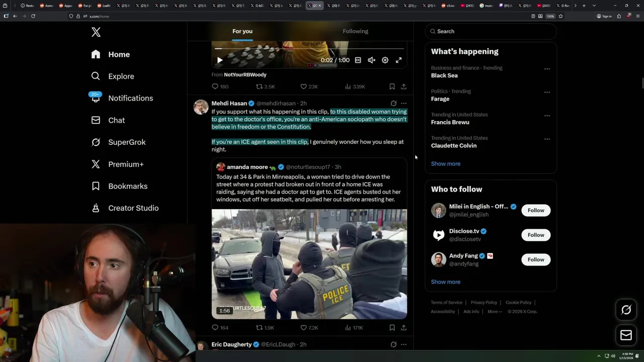The height and width of the screenshot is (362, 644).
Task: Open more menu on Eric Daugherty post
Action: click(404, 344)
